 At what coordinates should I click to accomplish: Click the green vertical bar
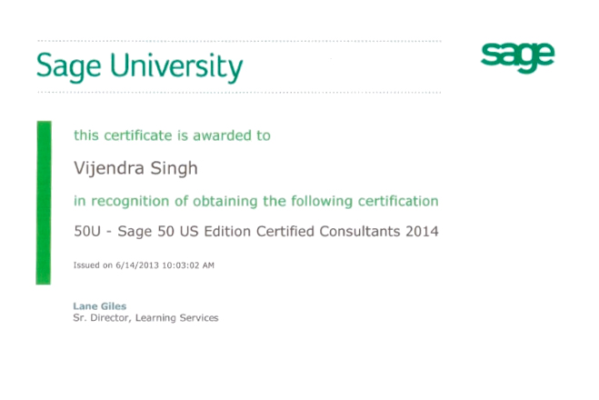[x=44, y=203]
